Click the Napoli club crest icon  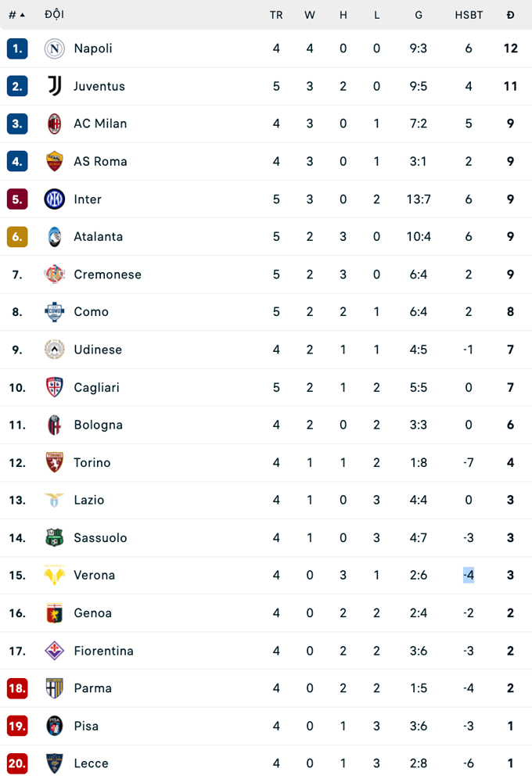[x=54, y=48]
